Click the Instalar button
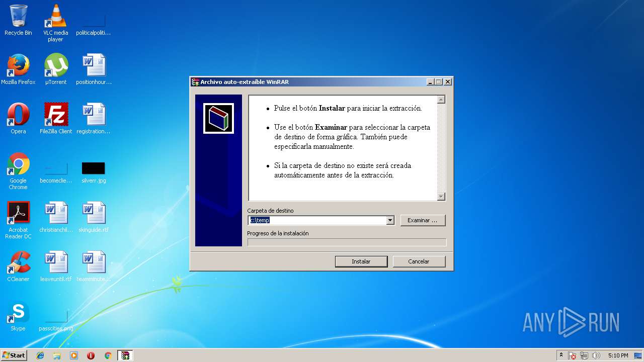 [361, 261]
